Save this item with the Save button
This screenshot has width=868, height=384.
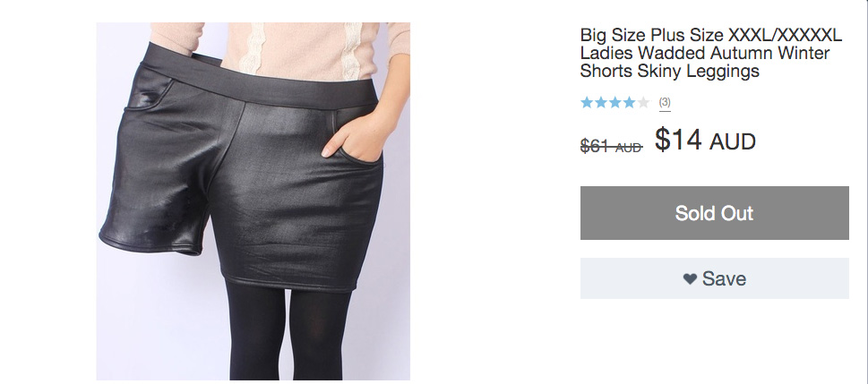(x=714, y=278)
